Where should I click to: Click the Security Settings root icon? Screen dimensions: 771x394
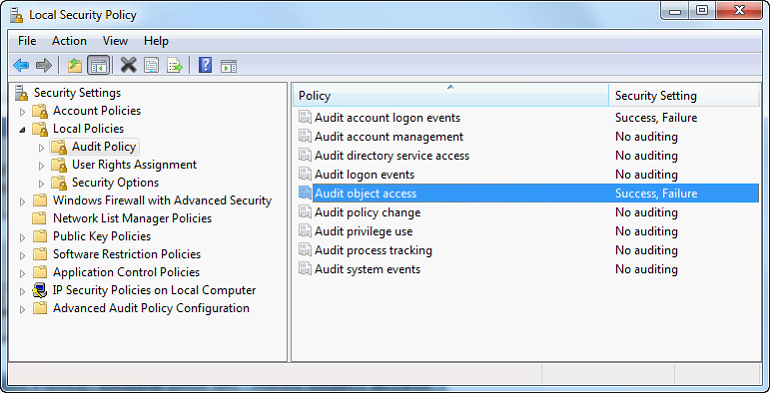(22, 93)
